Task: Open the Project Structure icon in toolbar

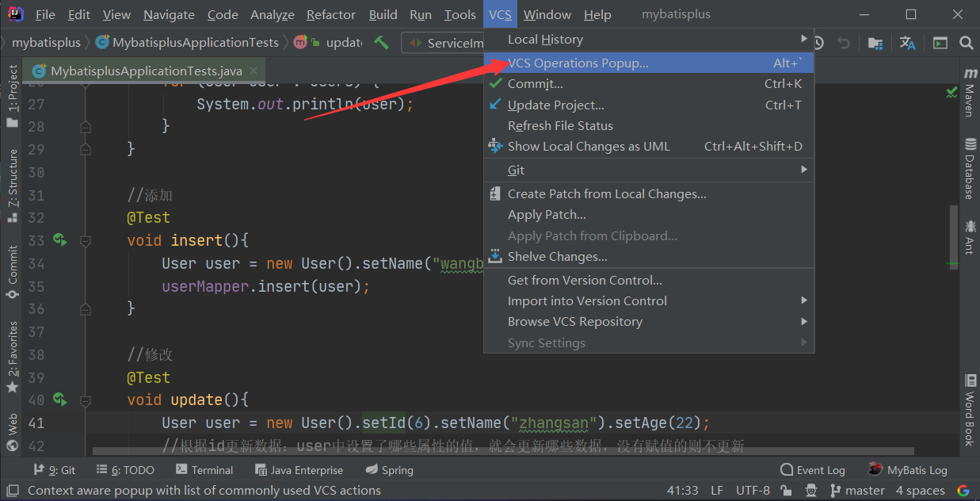Action: click(x=875, y=43)
